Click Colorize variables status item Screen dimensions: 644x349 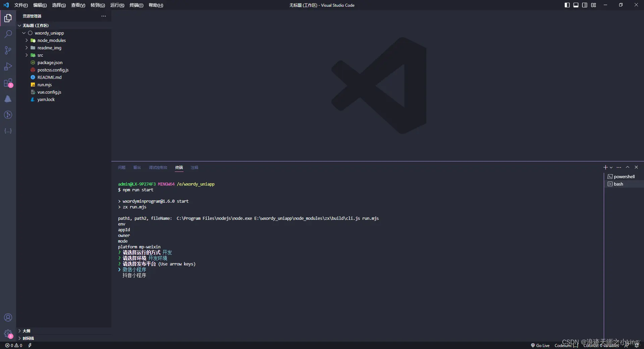click(601, 345)
